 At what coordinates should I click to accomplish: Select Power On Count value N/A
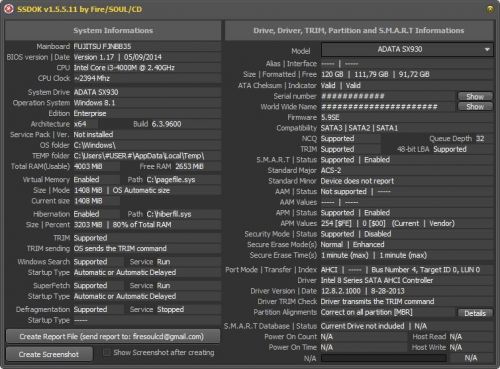tap(327, 337)
